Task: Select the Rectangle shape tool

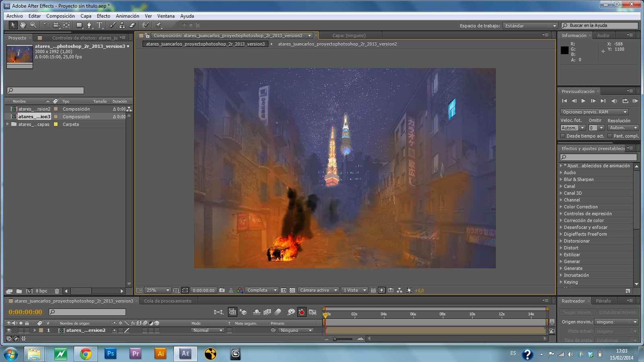Action: [x=80, y=25]
